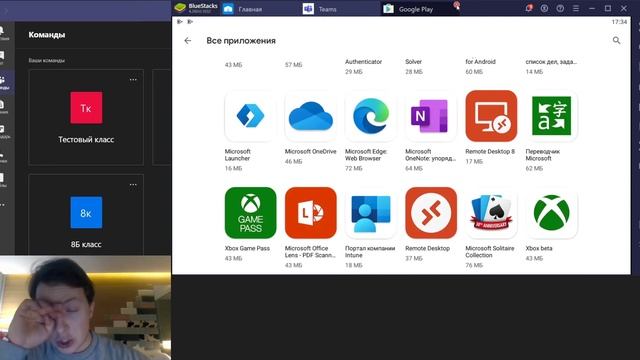The height and width of the screenshot is (360, 640).
Task: Switch to the Teams tab in BlueStacks
Action: click(x=340, y=9)
